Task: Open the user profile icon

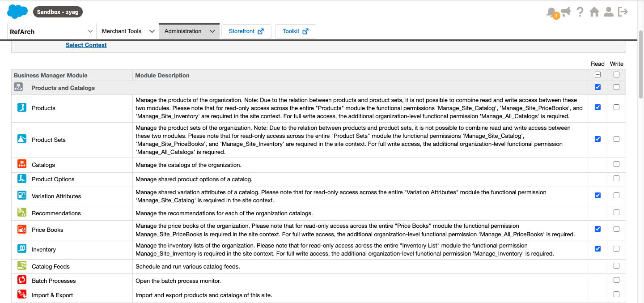Action: click(609, 12)
